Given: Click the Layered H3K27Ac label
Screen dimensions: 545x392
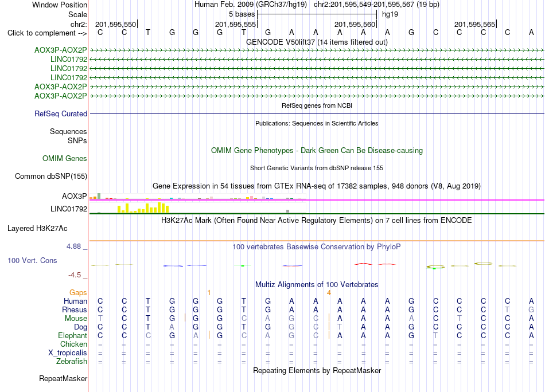Looking at the screenshot, I should [x=37, y=229].
